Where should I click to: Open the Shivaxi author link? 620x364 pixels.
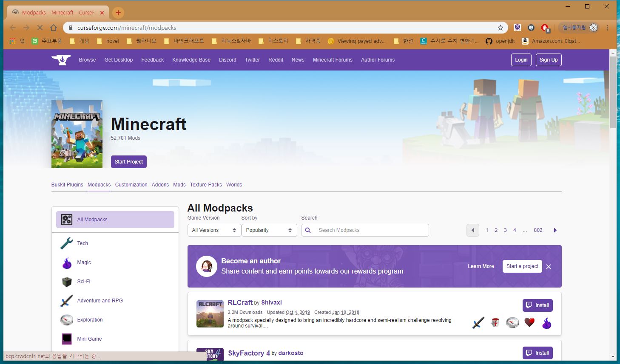coord(272,303)
